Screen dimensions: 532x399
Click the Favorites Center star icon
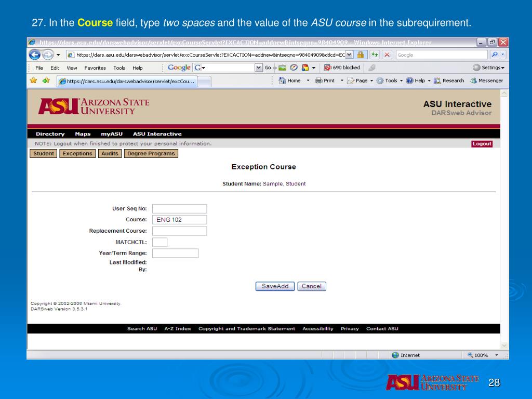(x=33, y=81)
